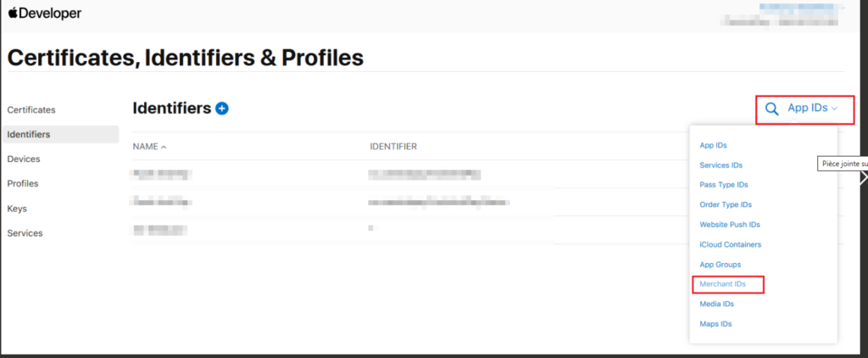Choose Services IDs from the dropdown list
Image resolution: width=868 pixels, height=358 pixels.
coord(721,165)
